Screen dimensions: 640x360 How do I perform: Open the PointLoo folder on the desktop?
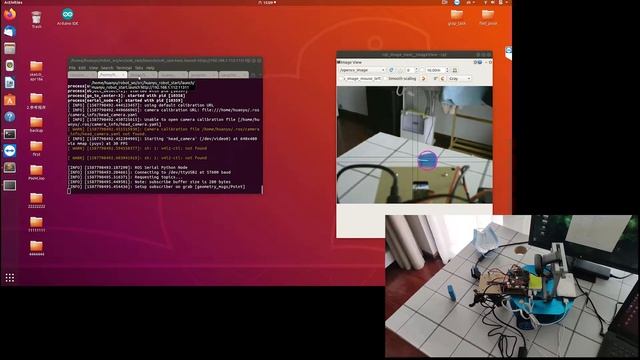tap(36, 173)
